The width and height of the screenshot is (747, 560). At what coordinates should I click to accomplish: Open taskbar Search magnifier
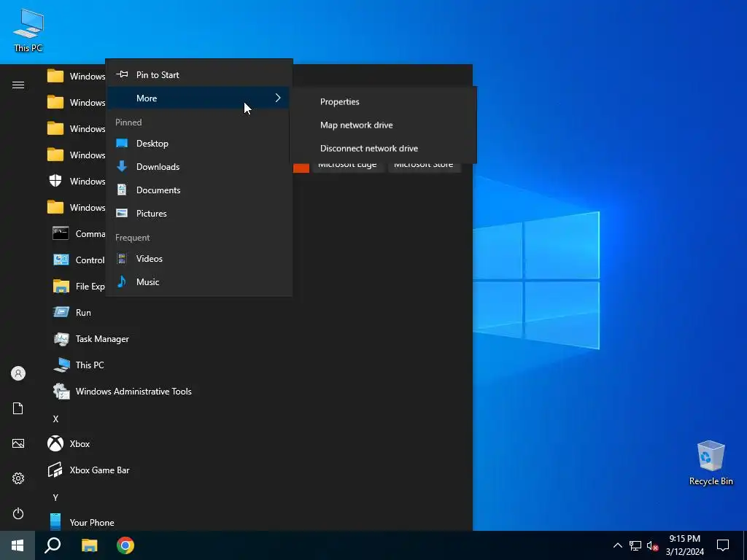click(x=53, y=545)
